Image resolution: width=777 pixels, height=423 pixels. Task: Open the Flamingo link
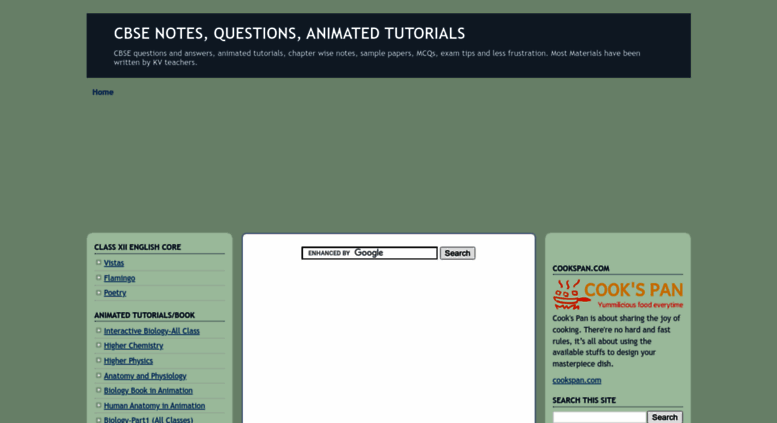pyautogui.click(x=119, y=278)
